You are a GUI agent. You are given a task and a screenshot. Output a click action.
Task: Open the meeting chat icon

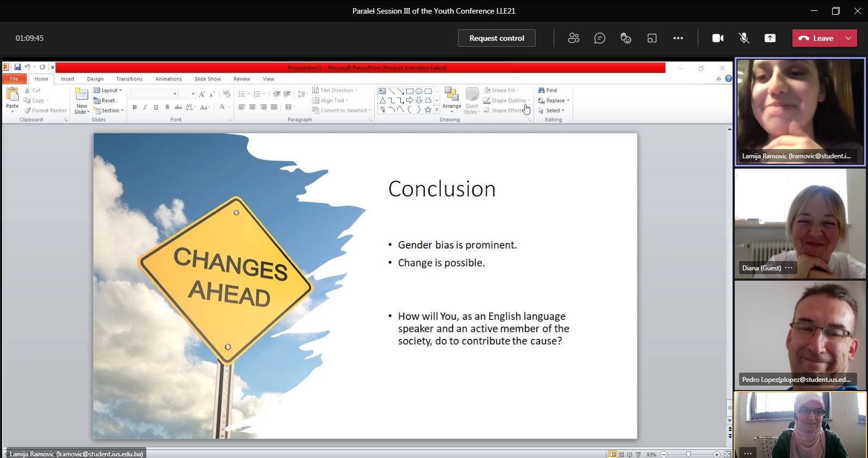coord(599,38)
